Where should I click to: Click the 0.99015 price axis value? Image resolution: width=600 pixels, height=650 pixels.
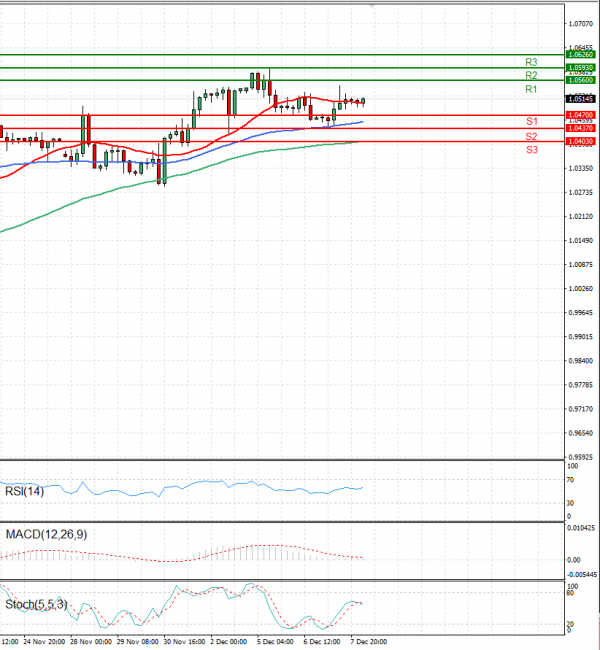point(581,337)
